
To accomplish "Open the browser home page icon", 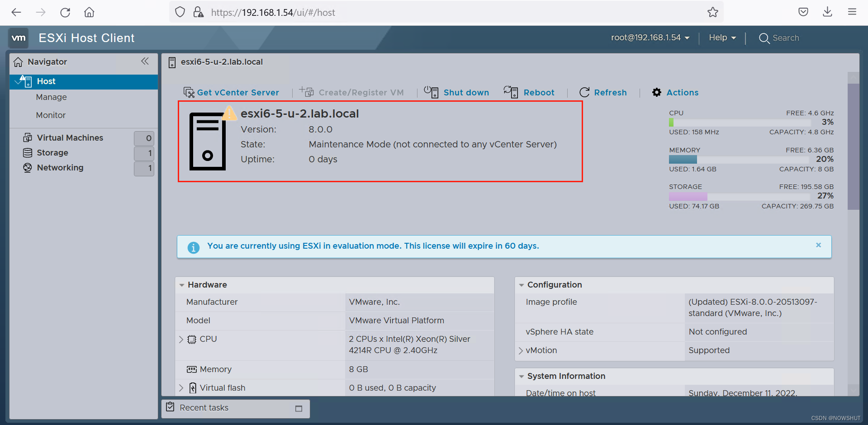I will (89, 12).
